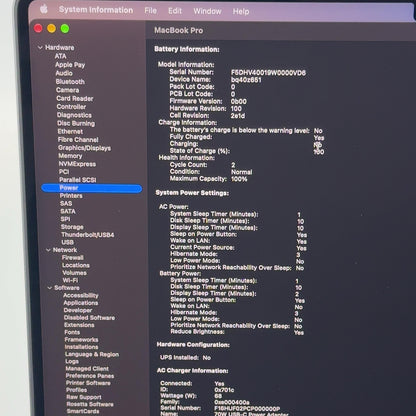Collapse the Hardware section chevron
Image resolution: width=416 pixels, height=416 pixels.
click(40, 48)
